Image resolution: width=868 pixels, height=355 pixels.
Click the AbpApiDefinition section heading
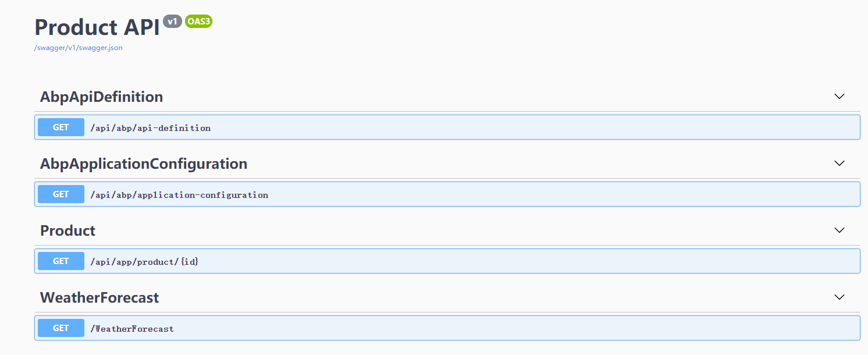[x=101, y=97]
